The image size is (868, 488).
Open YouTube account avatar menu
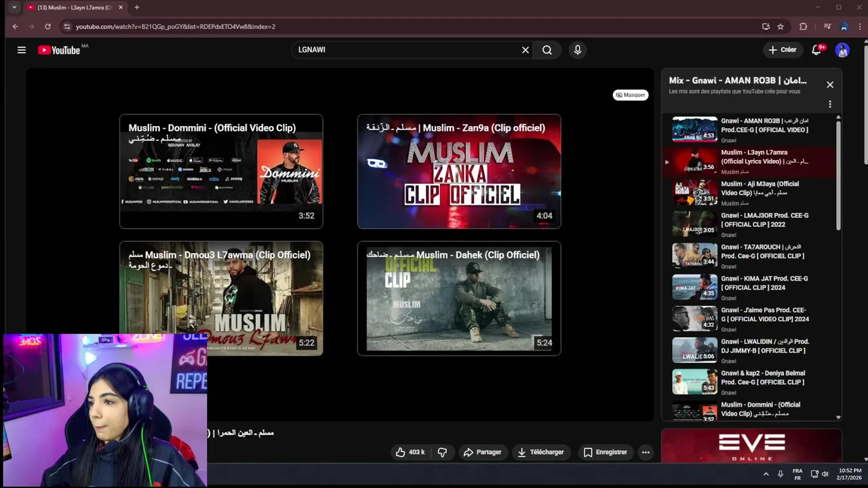pos(842,50)
